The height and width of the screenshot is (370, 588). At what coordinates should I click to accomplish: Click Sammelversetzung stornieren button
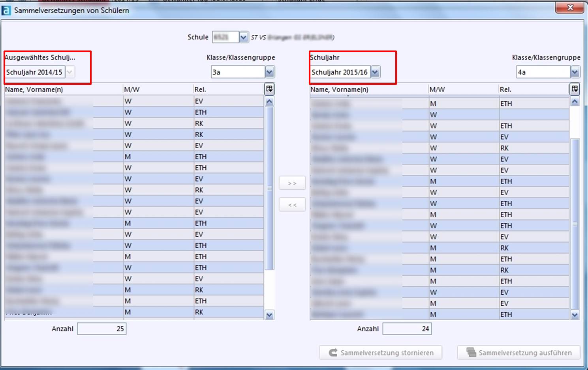tap(381, 353)
